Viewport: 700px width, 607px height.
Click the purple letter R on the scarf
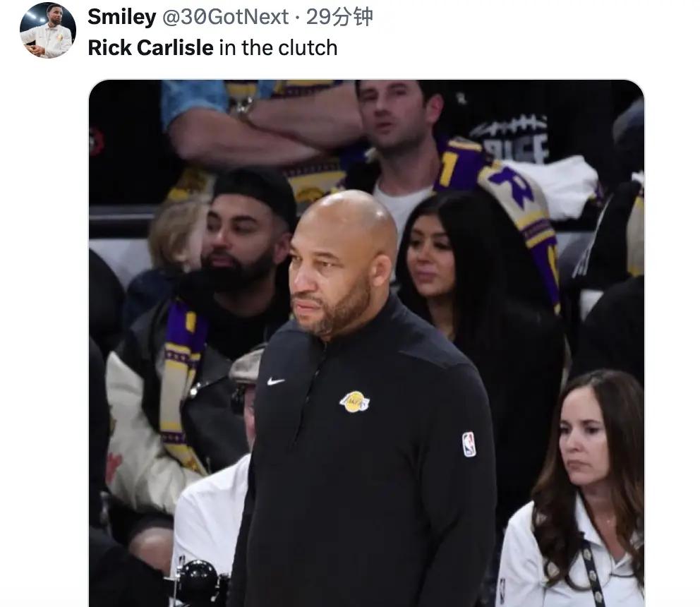pyautogui.click(x=511, y=185)
